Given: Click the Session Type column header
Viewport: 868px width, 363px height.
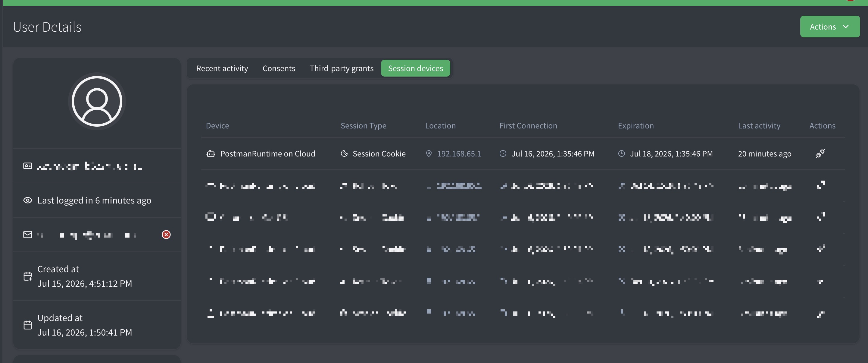Looking at the screenshot, I should (x=363, y=126).
